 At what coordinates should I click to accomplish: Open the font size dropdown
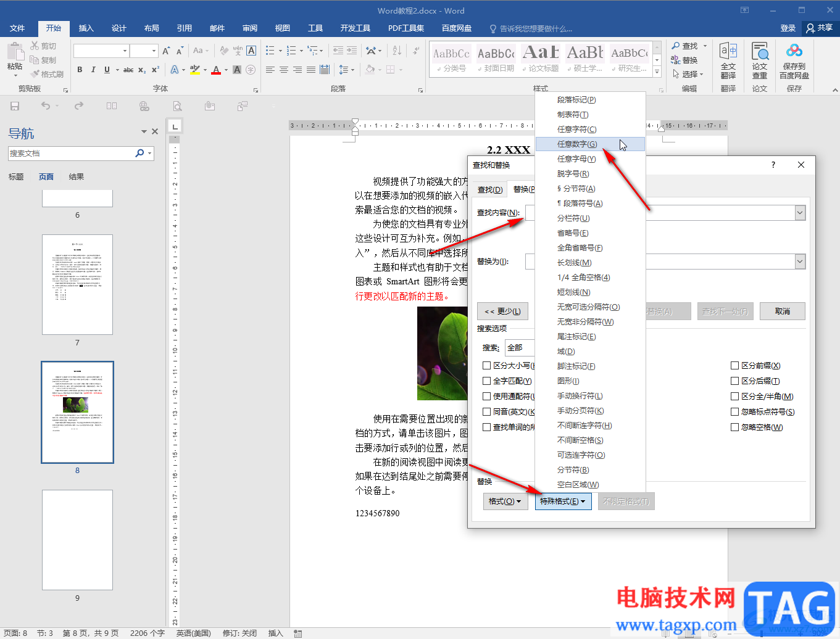pyautogui.click(x=154, y=51)
